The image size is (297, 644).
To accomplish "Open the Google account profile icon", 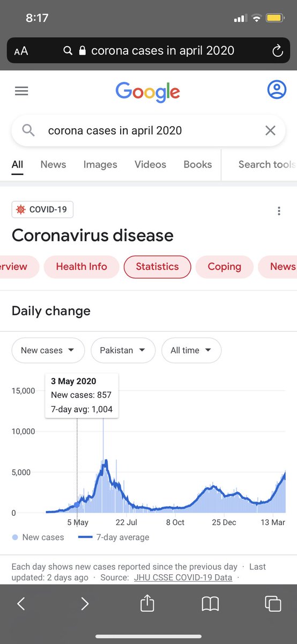I will (x=277, y=90).
